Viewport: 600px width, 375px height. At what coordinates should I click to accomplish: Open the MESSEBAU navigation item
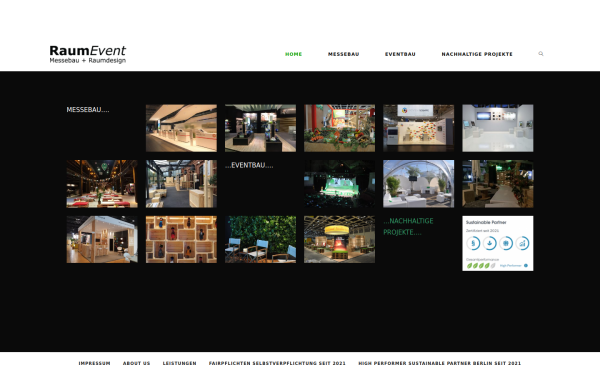pos(343,54)
